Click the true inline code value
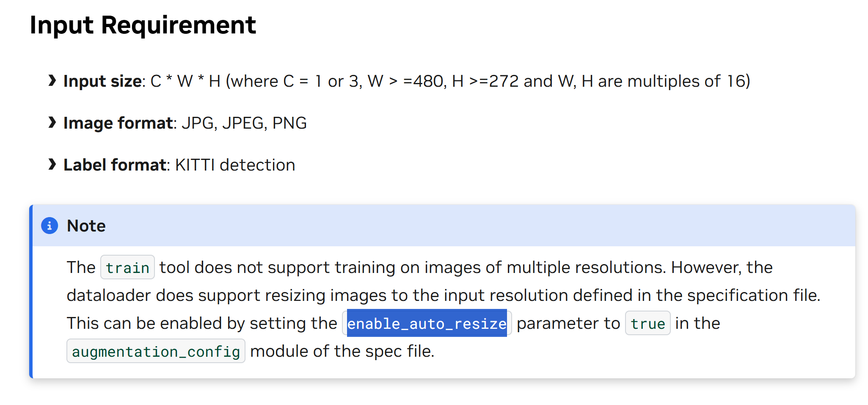The width and height of the screenshot is (868, 405). point(648,323)
